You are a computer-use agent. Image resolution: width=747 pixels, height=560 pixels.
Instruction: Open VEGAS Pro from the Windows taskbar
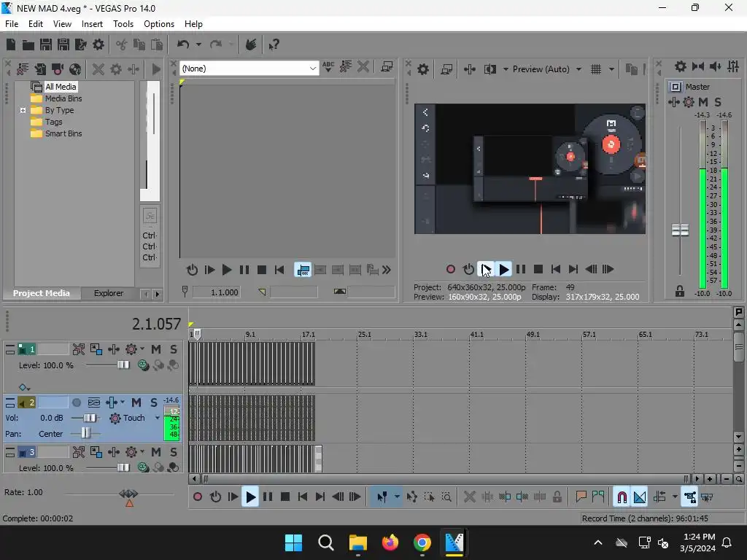tap(454, 542)
